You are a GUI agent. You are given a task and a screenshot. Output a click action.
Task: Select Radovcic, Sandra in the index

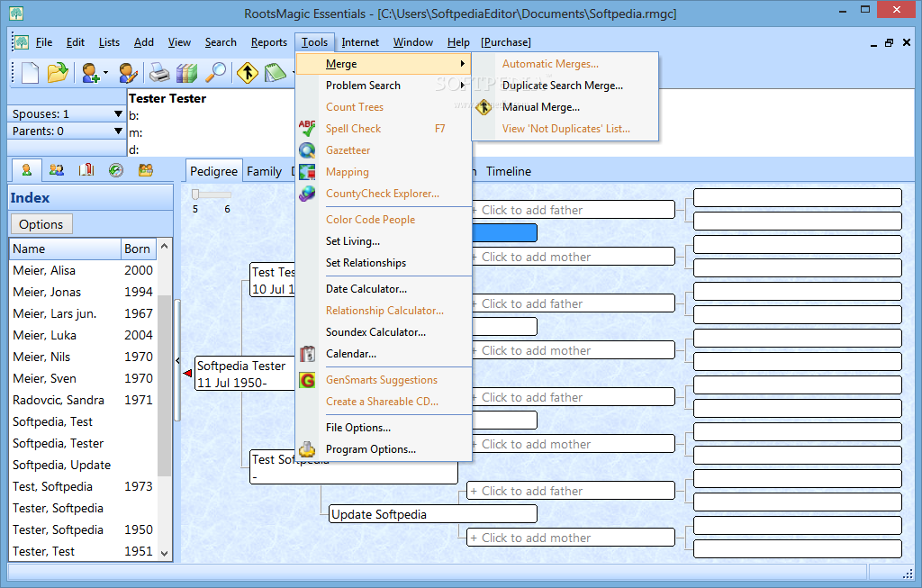(84, 400)
